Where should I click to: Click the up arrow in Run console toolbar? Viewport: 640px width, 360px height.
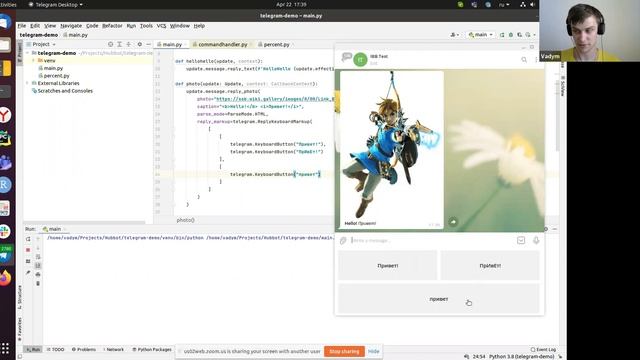coord(38,239)
